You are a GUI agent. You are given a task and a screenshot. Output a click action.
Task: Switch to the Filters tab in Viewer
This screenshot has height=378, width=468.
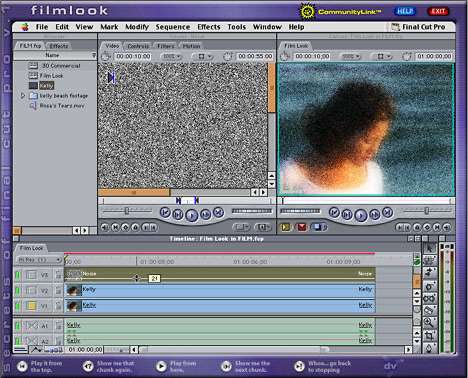point(166,46)
